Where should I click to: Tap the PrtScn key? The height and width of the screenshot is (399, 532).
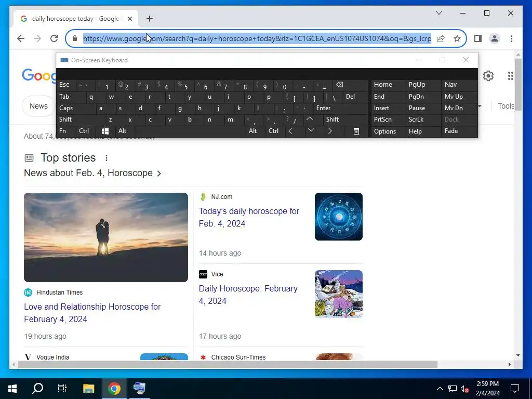pos(388,120)
